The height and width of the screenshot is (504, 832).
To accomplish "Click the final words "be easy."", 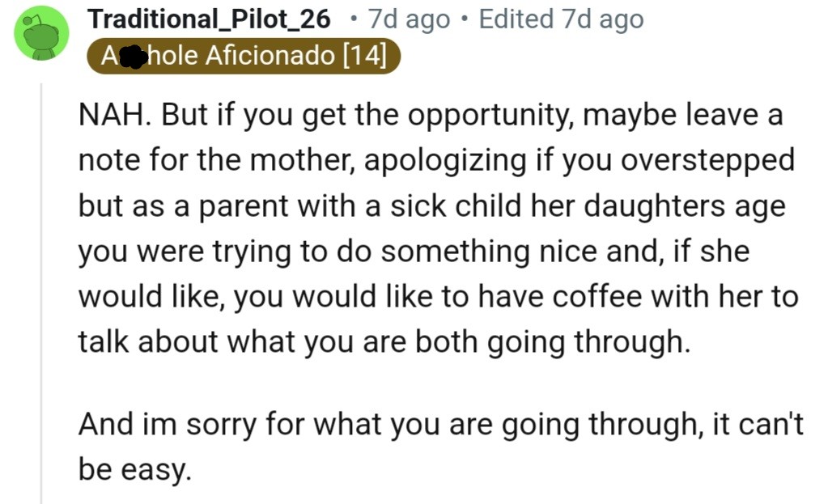I will [x=135, y=469].
